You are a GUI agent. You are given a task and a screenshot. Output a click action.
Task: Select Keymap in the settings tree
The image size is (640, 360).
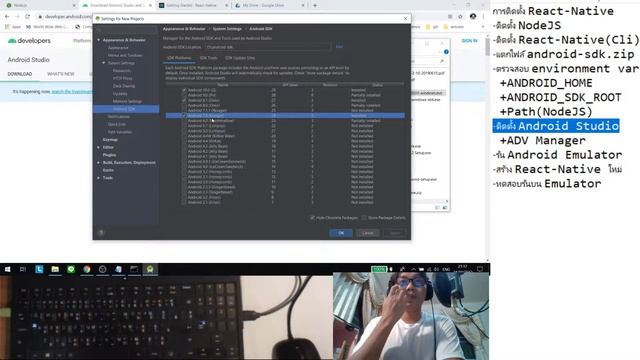tap(110, 140)
